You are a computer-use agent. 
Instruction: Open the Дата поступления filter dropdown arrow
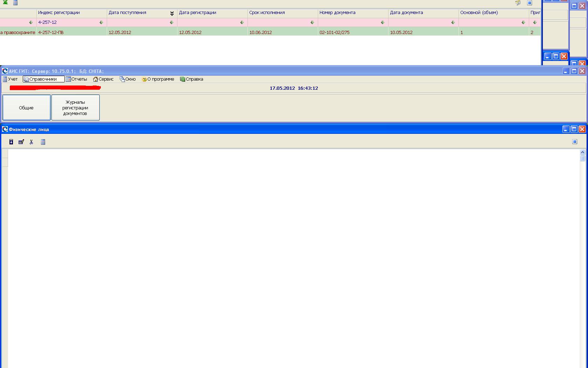[x=171, y=22]
